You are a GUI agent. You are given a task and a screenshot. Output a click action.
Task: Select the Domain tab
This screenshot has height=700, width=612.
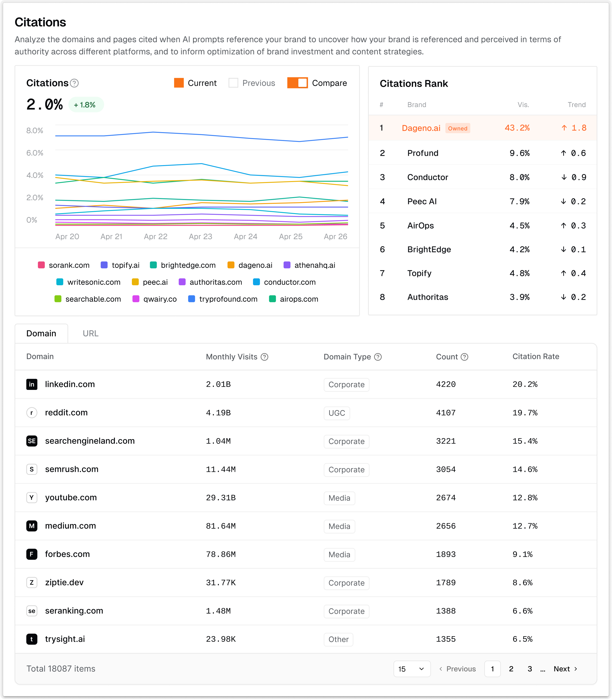pyautogui.click(x=41, y=333)
